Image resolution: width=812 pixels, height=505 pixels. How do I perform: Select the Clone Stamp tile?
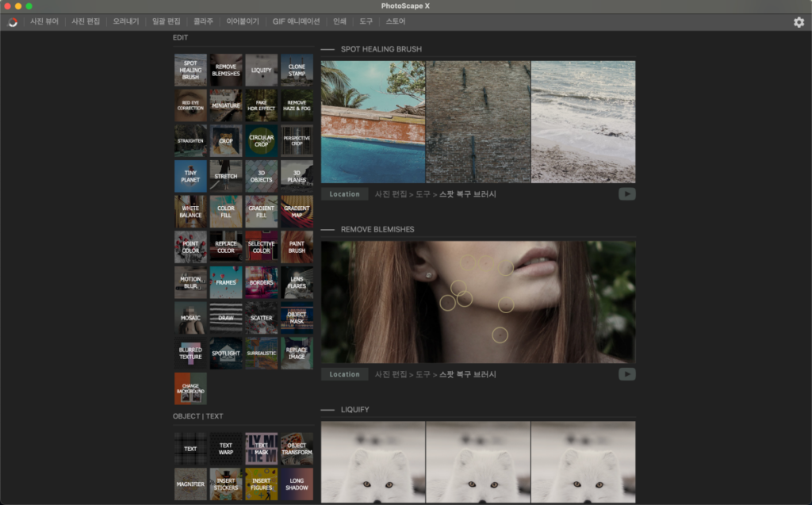coord(297,70)
